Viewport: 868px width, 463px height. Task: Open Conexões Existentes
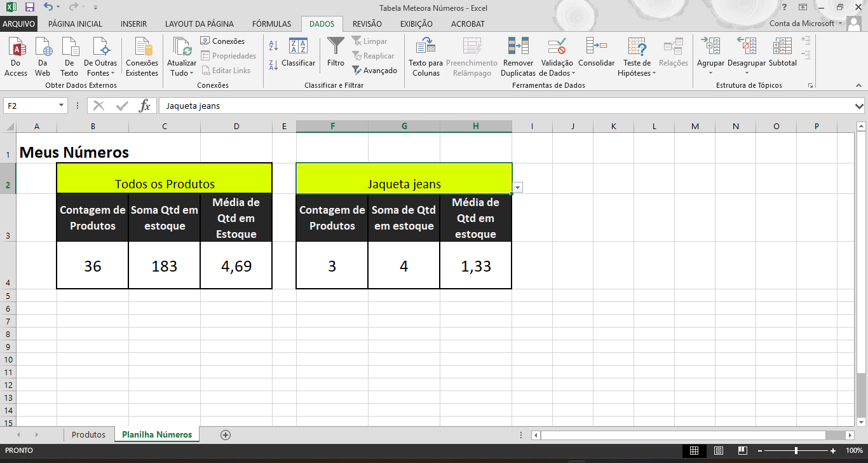point(142,57)
